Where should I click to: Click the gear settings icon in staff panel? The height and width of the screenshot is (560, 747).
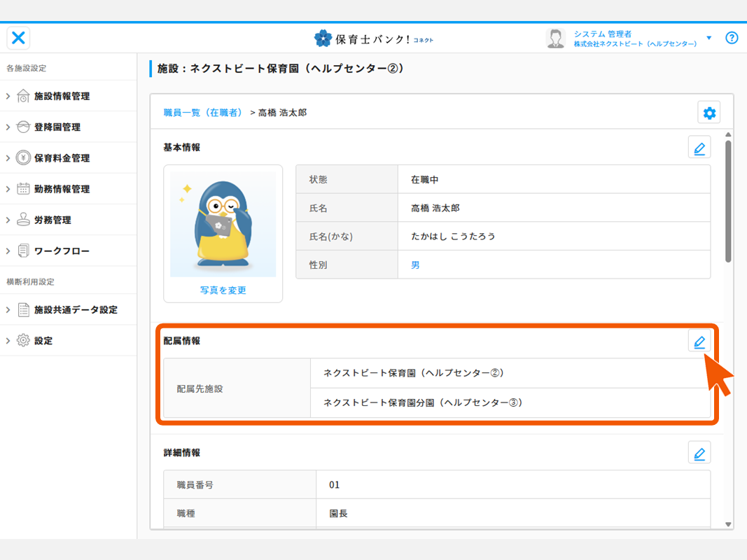[708, 113]
